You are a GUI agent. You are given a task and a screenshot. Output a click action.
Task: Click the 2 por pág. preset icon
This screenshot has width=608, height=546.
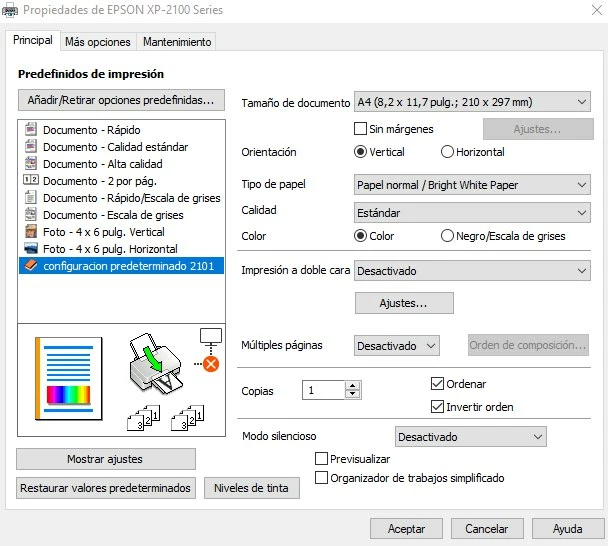[x=31, y=180]
